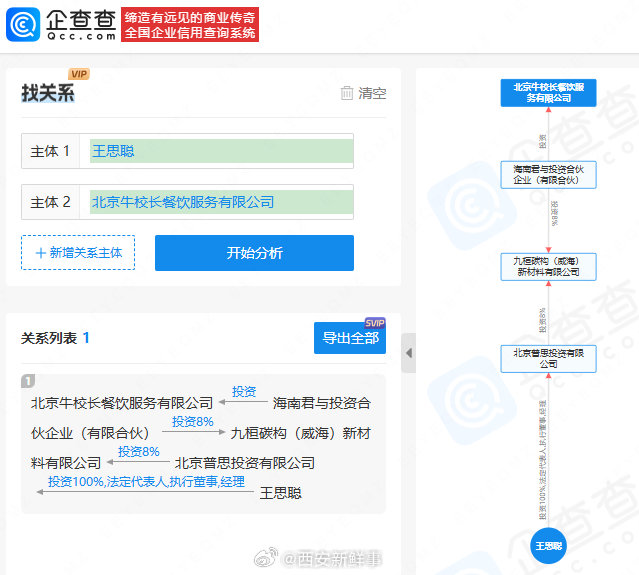Click the relation number 1 badge
The image size is (639, 575).
28,381
